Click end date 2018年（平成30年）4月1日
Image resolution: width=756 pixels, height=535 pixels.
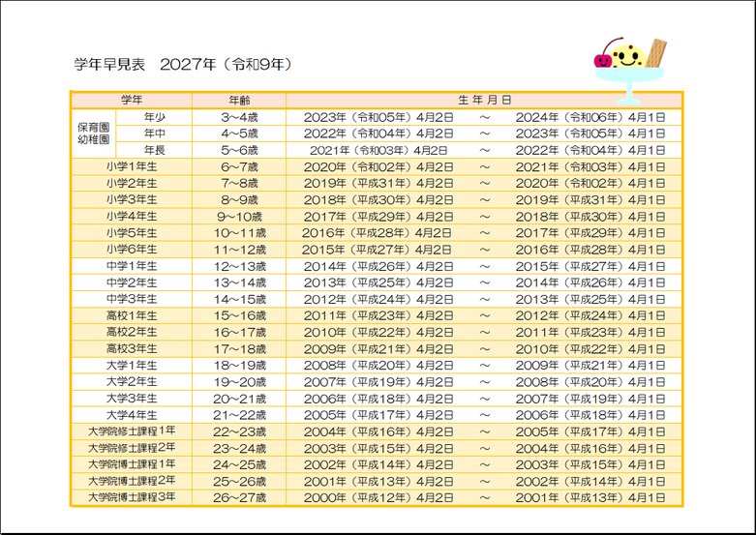tap(590, 217)
